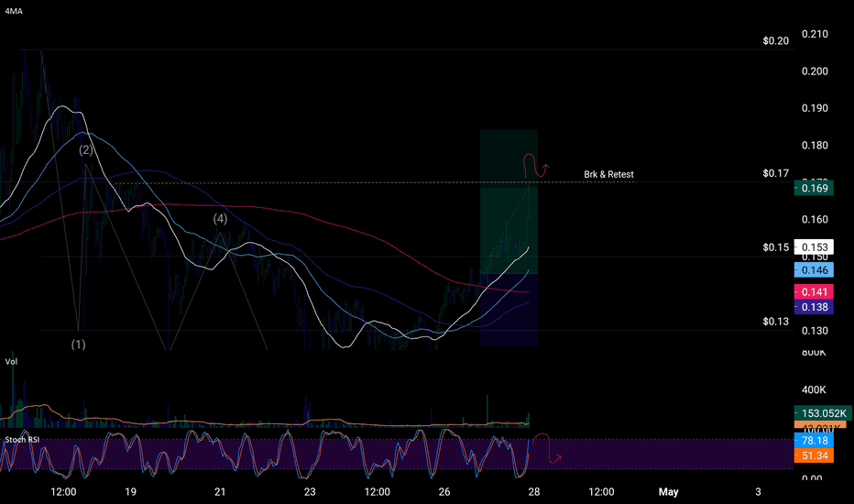Click the 0.190 price axis label
Screen dimensions: 854x504
click(x=815, y=108)
